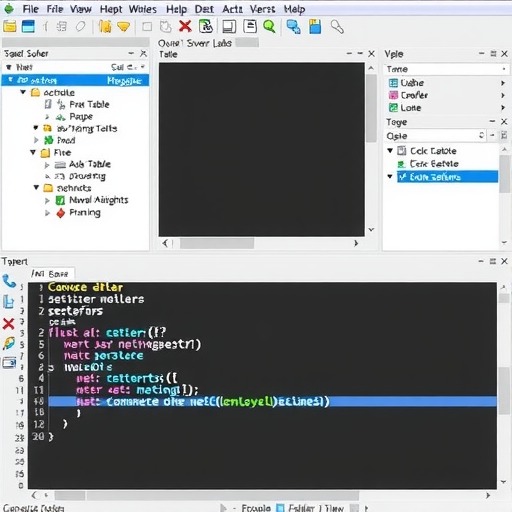The image size is (512, 512).
Task: Click the gray tag icon in the toolbar
Action: coord(80,26)
